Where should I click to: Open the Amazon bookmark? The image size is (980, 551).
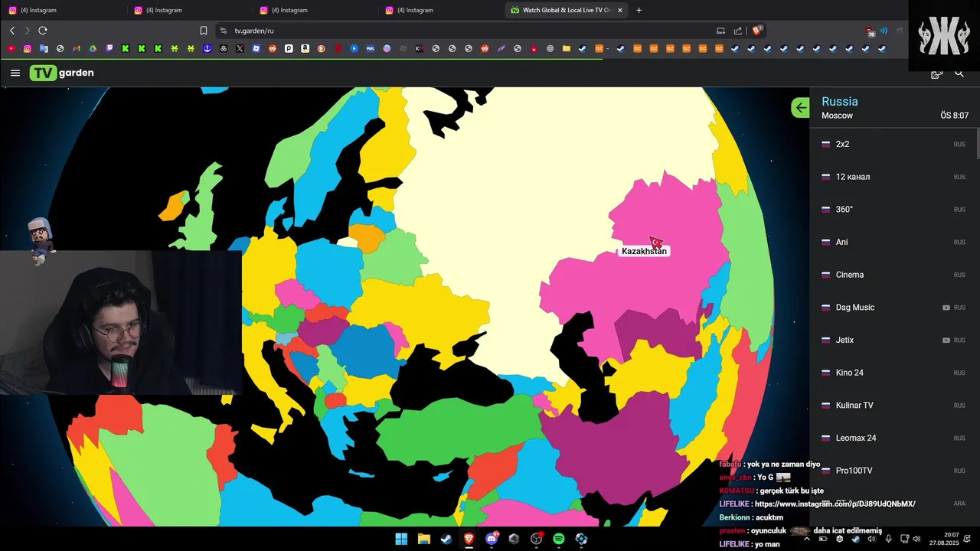(305, 48)
